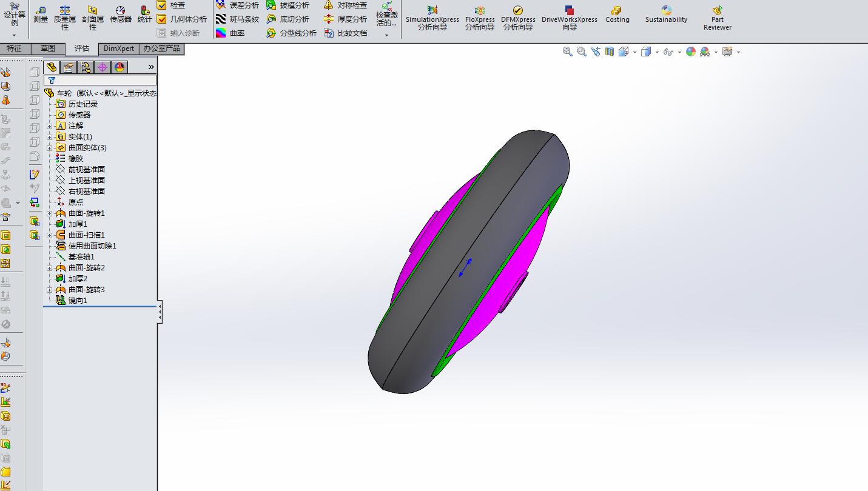Image resolution: width=868 pixels, height=491 pixels.
Task: Select 镜向1 mirror feature
Action: pyautogui.click(x=72, y=301)
